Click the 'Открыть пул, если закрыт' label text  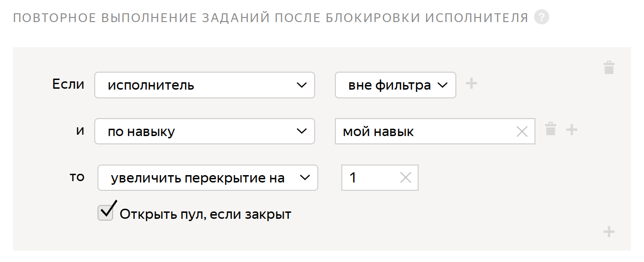[x=206, y=214]
